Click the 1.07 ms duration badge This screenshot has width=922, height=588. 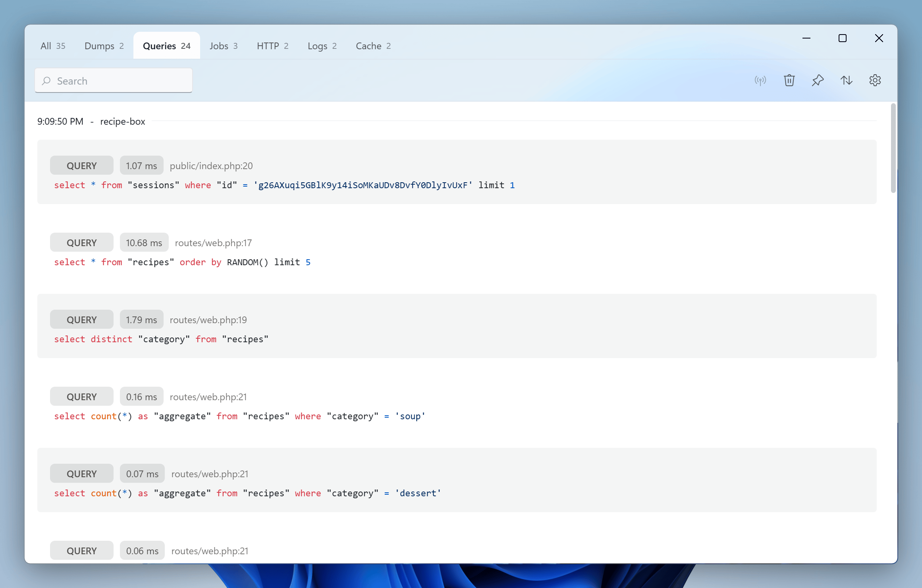click(141, 166)
